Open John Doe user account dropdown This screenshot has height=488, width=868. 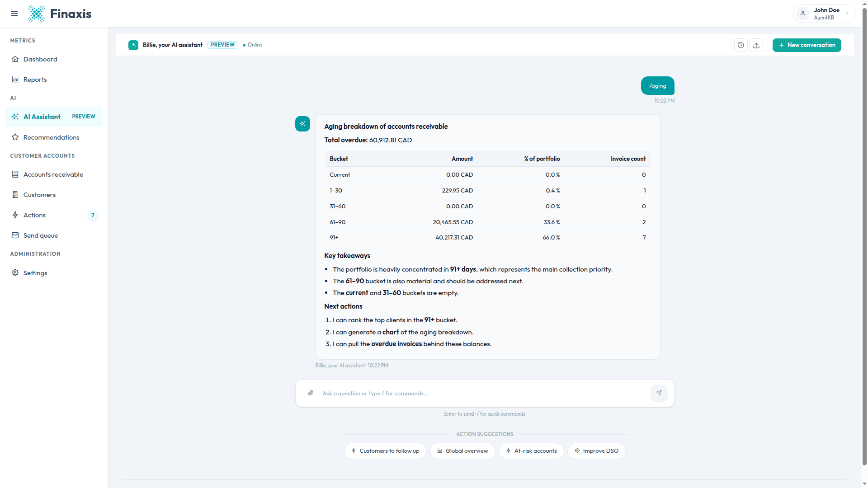point(824,14)
